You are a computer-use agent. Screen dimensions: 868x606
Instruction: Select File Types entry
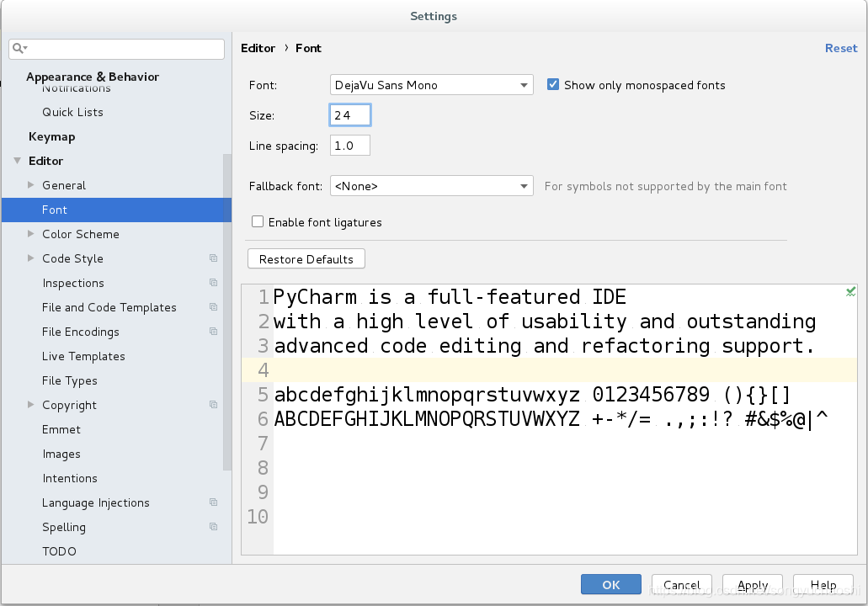70,380
